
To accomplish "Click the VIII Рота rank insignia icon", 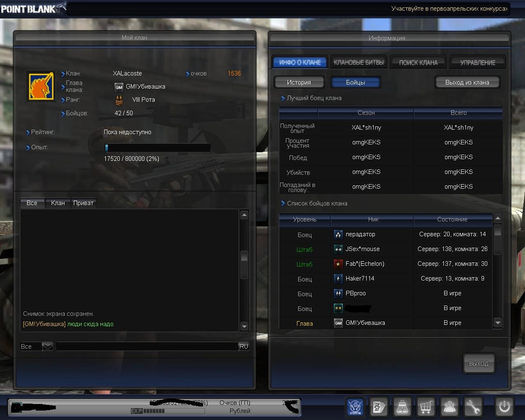I will pyautogui.click(x=119, y=100).
